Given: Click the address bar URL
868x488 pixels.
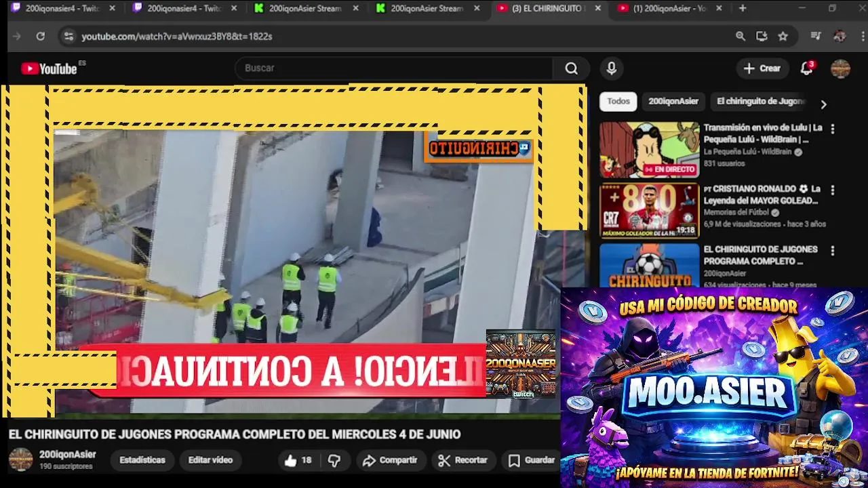Looking at the screenshot, I should click(x=177, y=37).
